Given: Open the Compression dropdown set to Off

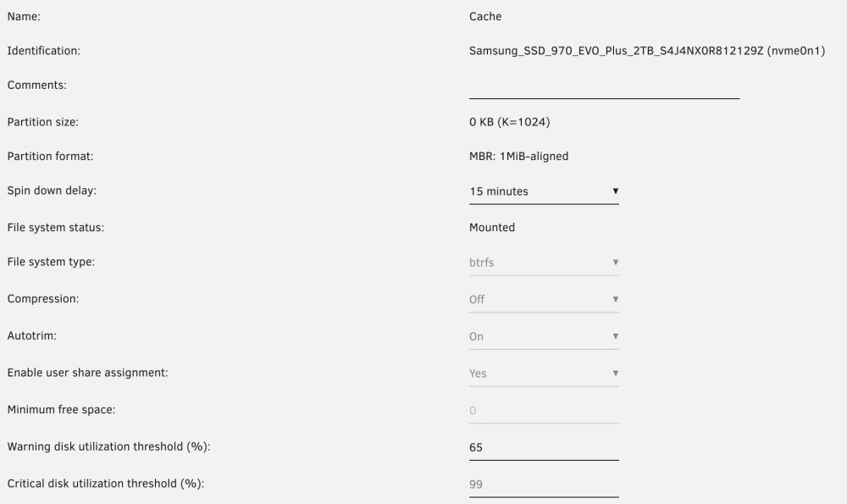Looking at the screenshot, I should click(544, 299).
